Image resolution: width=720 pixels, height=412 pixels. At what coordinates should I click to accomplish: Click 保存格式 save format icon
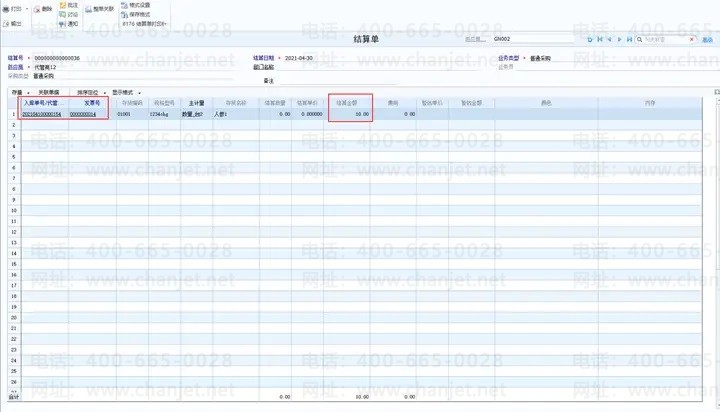[124, 15]
